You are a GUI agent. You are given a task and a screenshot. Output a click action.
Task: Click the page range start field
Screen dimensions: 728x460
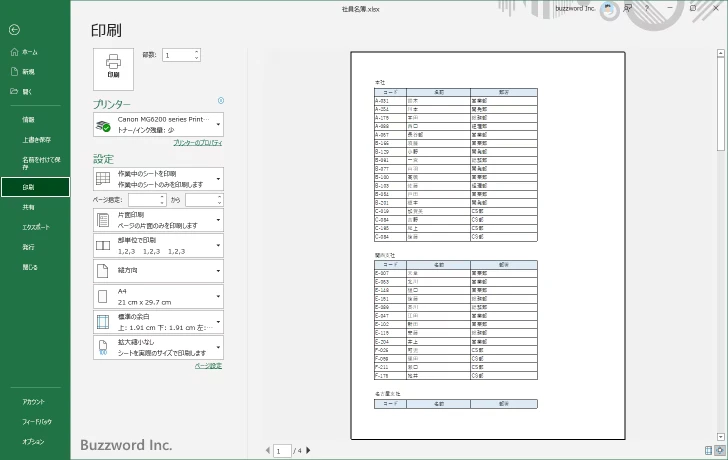click(143, 200)
